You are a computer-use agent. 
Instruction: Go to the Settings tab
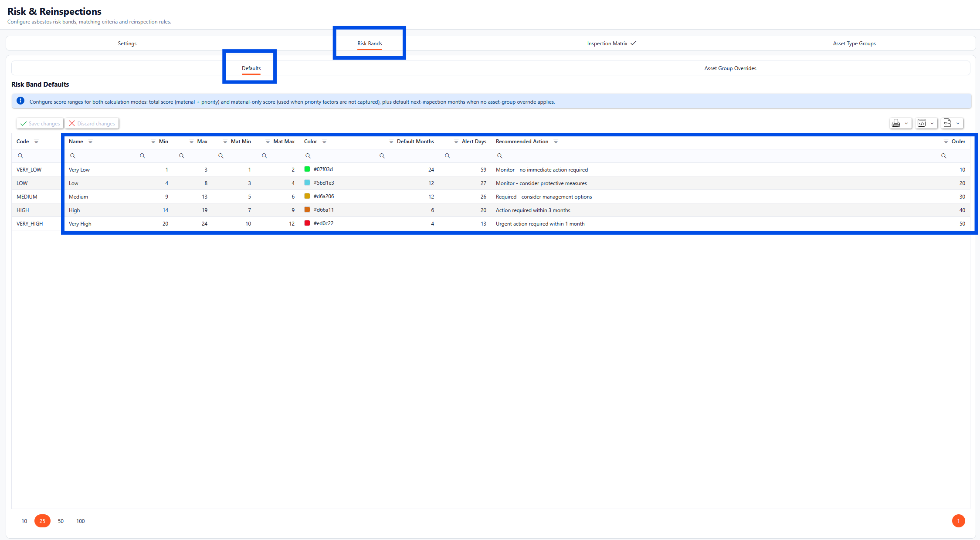[x=127, y=44]
